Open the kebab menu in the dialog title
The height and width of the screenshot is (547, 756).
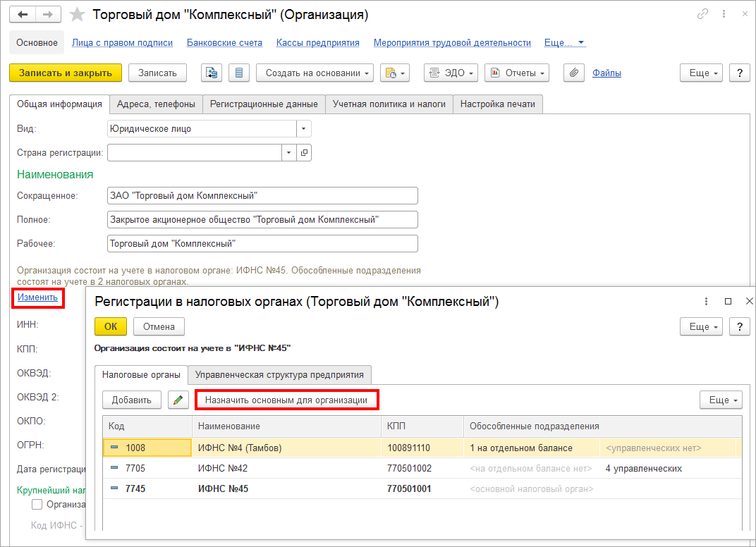[706, 301]
